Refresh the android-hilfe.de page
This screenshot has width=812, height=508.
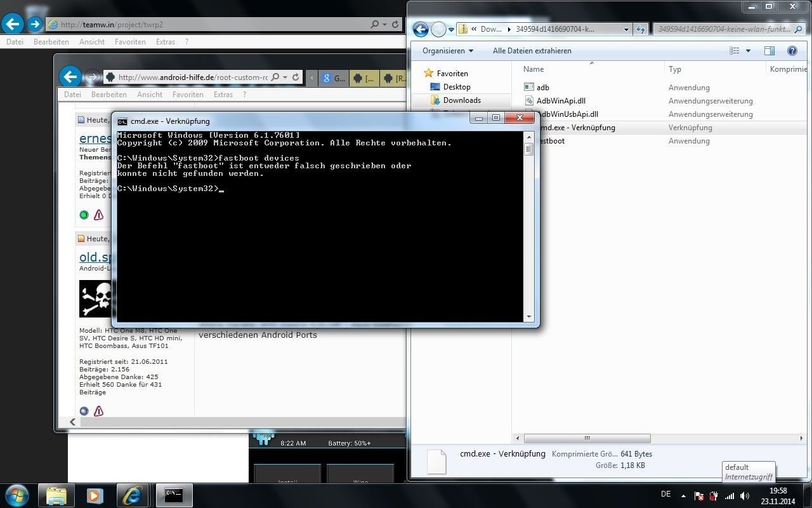click(x=296, y=77)
